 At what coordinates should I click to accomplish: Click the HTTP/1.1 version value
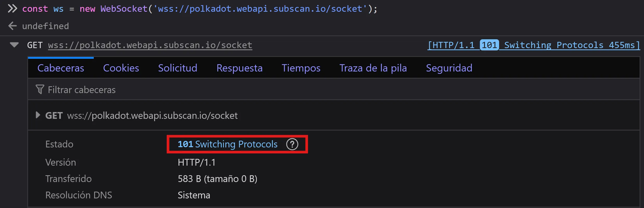[x=197, y=162]
